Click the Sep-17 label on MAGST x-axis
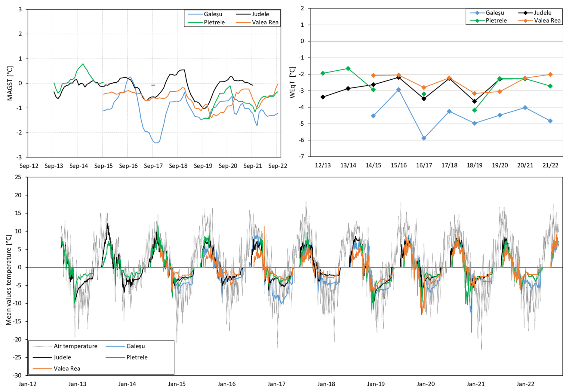 (x=153, y=166)
